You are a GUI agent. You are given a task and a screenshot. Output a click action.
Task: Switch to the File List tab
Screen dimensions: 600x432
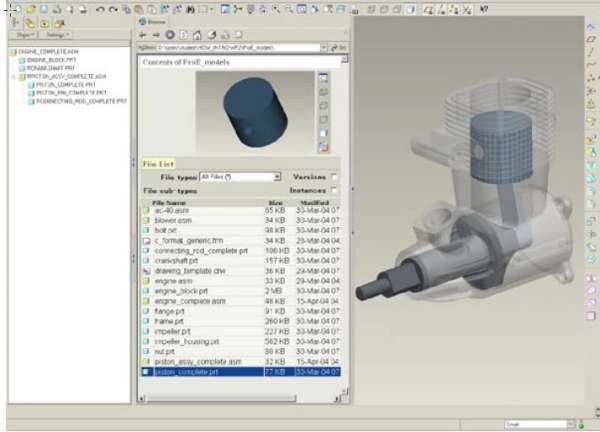click(x=158, y=163)
